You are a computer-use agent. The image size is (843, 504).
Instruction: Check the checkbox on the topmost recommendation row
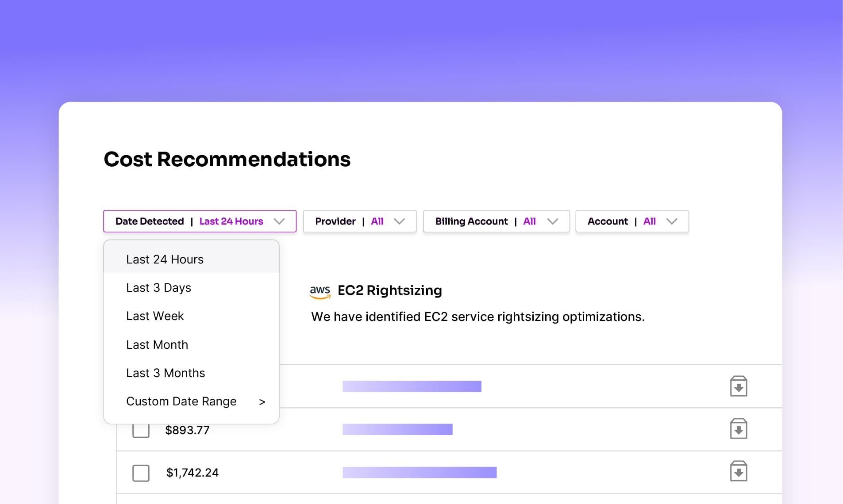[140, 386]
